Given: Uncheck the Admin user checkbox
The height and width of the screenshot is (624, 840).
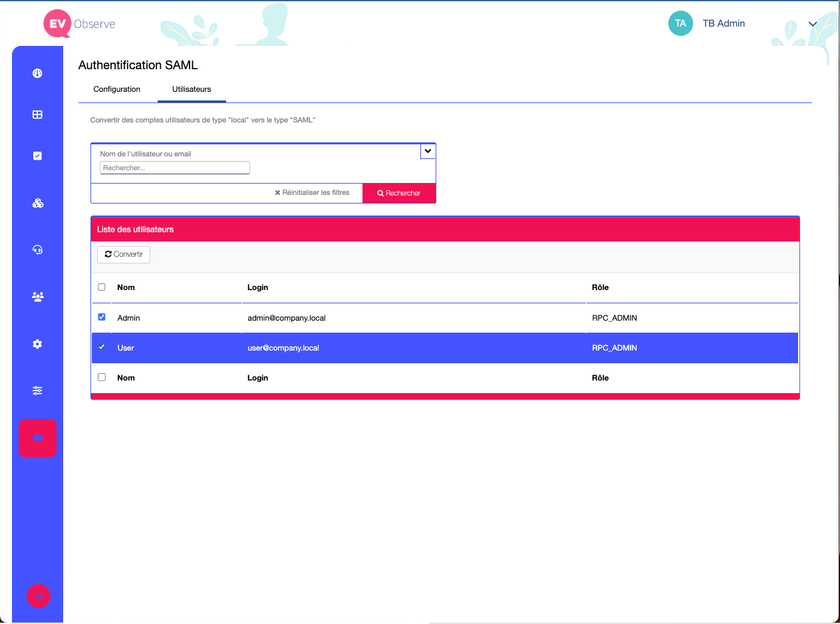Looking at the screenshot, I should tap(102, 317).
